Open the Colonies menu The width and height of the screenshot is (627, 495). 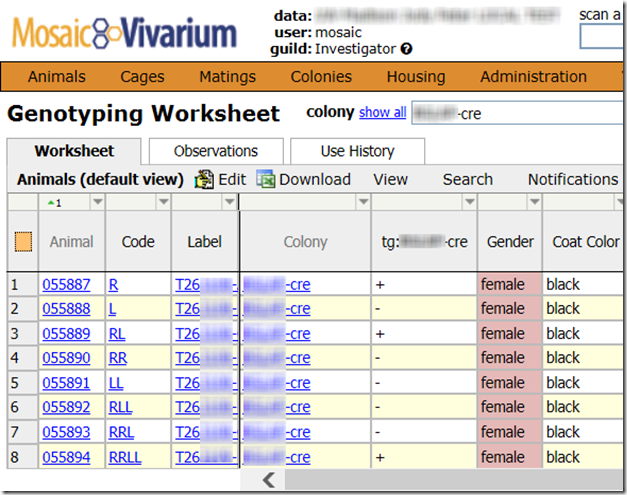click(x=321, y=77)
